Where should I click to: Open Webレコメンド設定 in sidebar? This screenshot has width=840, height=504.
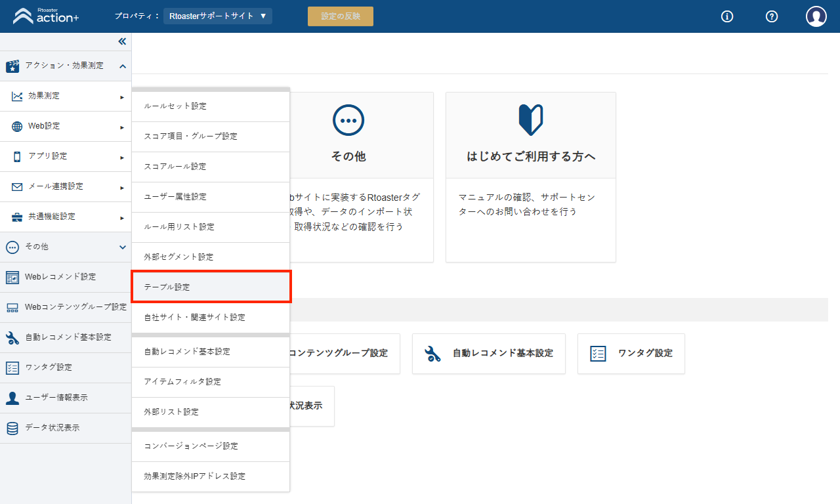pyautogui.click(x=66, y=278)
